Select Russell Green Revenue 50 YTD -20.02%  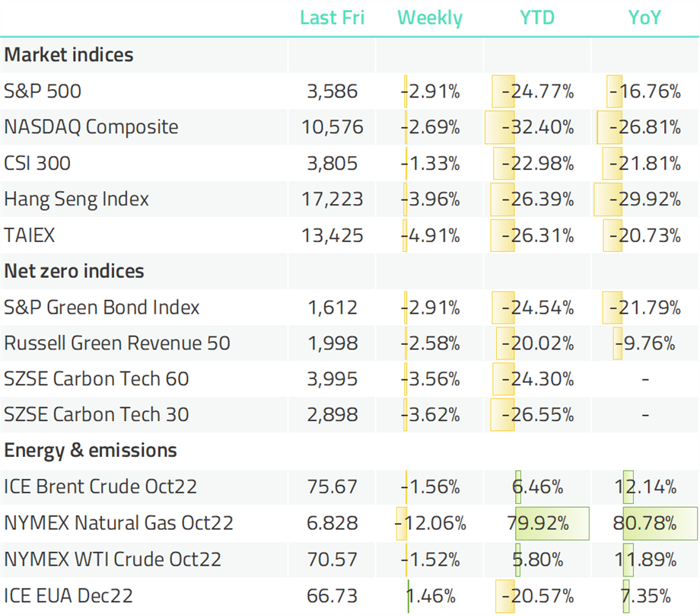[x=537, y=343]
